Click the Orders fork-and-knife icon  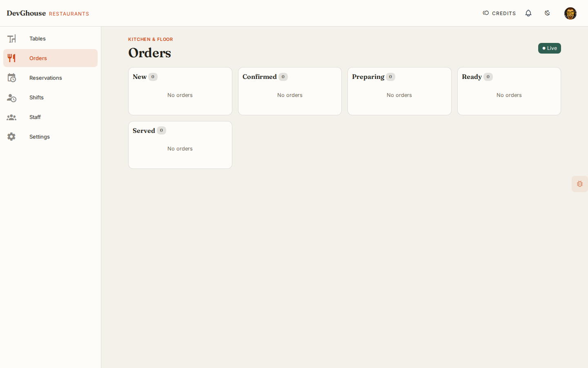coord(11,58)
